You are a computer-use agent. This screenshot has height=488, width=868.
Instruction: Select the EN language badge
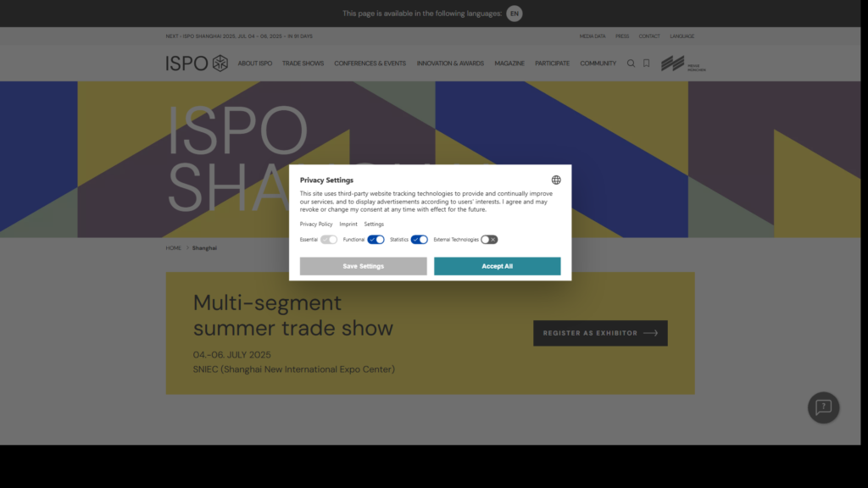coord(515,14)
